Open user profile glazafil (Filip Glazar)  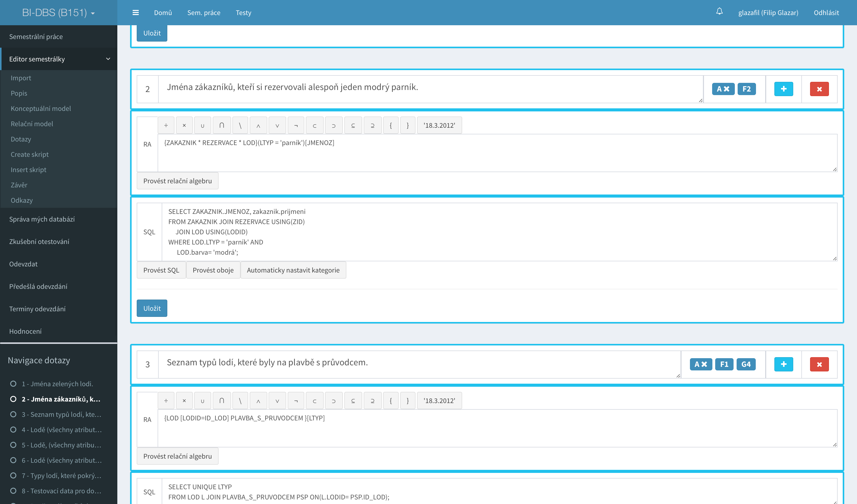click(768, 12)
